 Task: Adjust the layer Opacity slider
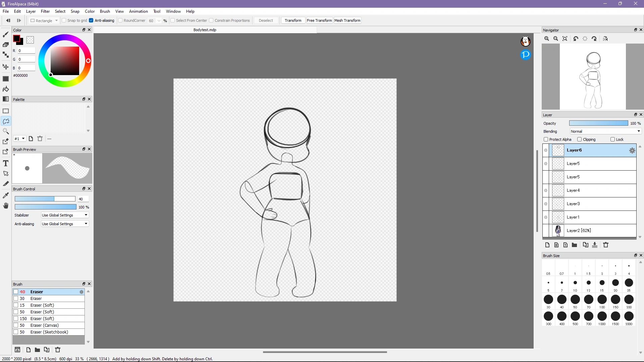point(598,123)
